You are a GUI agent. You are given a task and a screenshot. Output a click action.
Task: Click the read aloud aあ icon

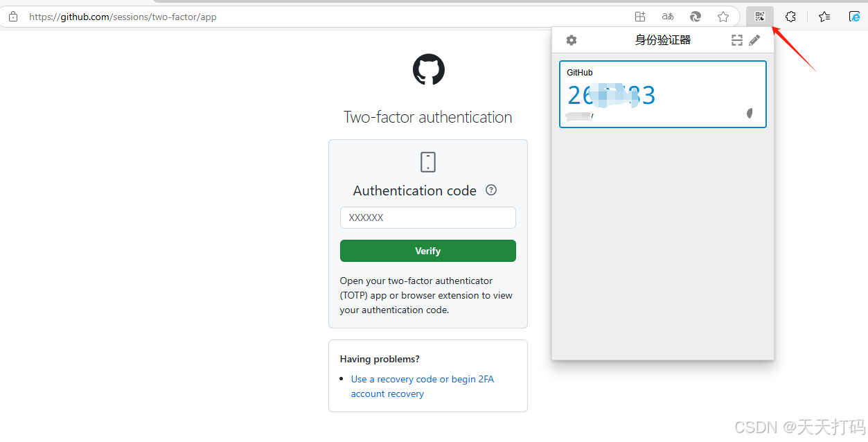(x=667, y=16)
